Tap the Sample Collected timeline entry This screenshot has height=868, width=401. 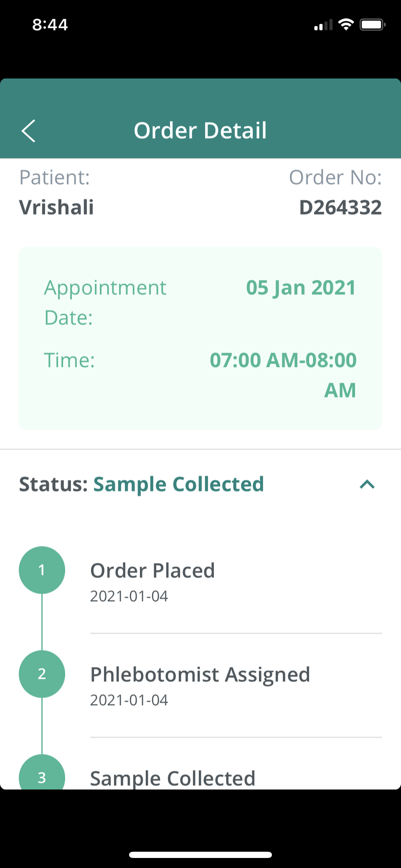click(173, 778)
